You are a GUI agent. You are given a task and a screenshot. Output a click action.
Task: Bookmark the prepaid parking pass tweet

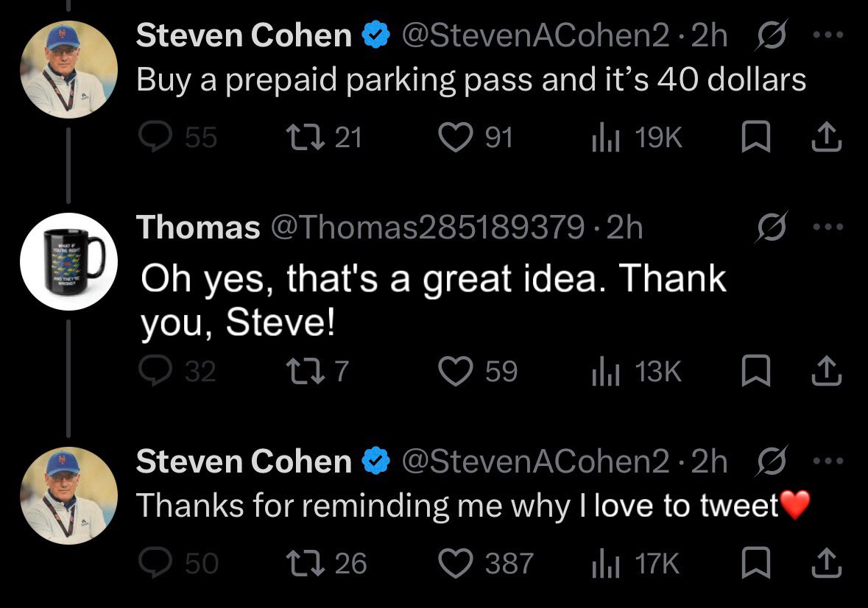pos(755,137)
